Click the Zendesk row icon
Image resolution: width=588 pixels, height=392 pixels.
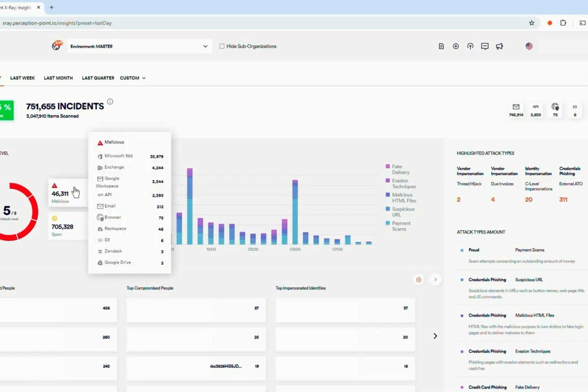coord(100,251)
